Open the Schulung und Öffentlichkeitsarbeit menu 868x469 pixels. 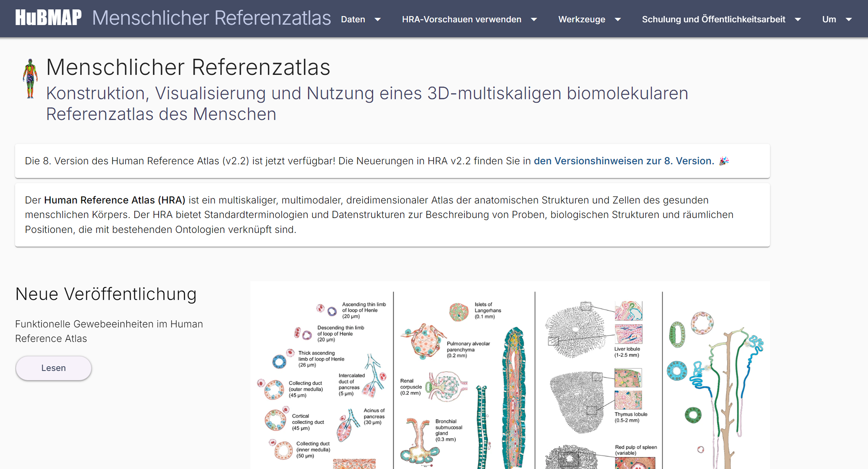pos(713,19)
